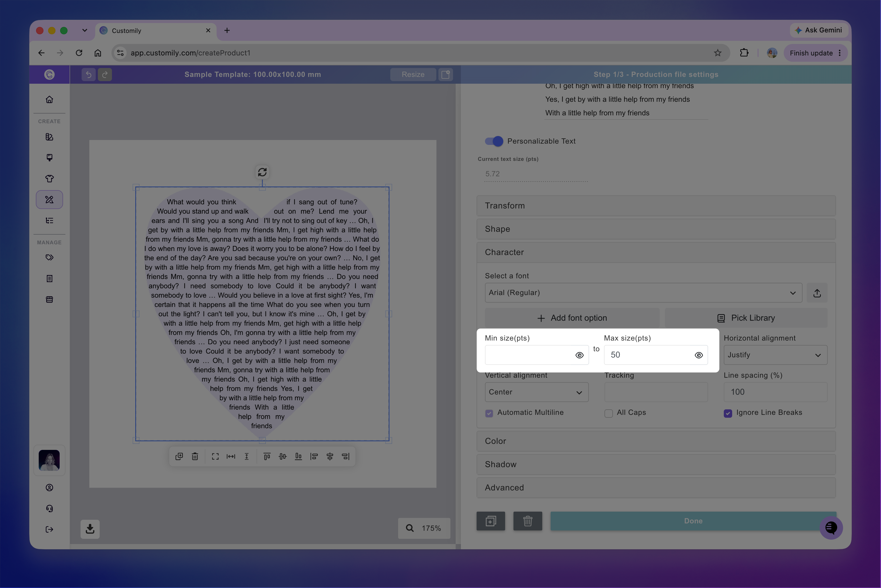
Task: Open the tree list icon in sidebar
Action: click(49, 220)
